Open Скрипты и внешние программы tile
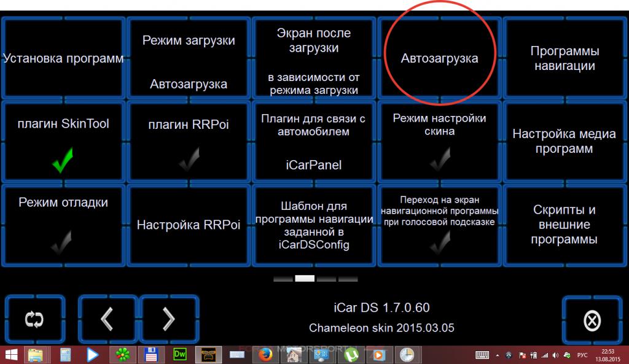 click(565, 225)
